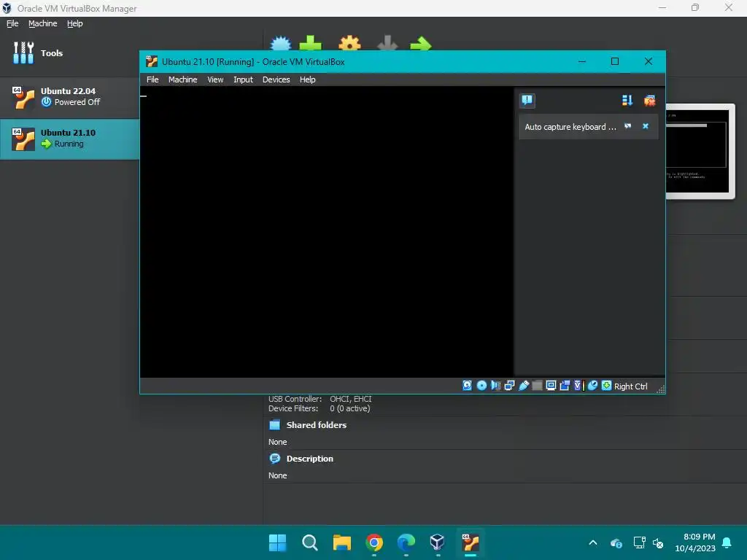Click the muted volume tray icon
Viewport: 747px width, 560px height.
point(658,542)
